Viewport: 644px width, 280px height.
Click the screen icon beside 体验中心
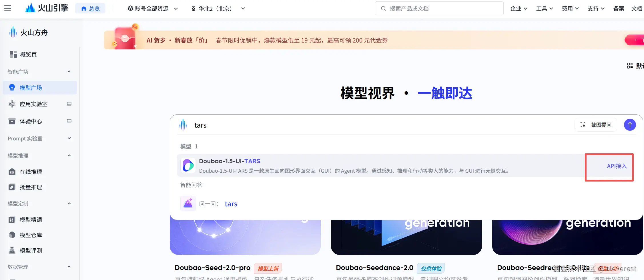pyautogui.click(x=69, y=121)
